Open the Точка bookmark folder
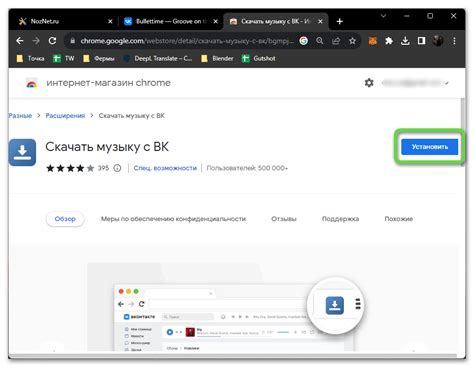 point(31,59)
